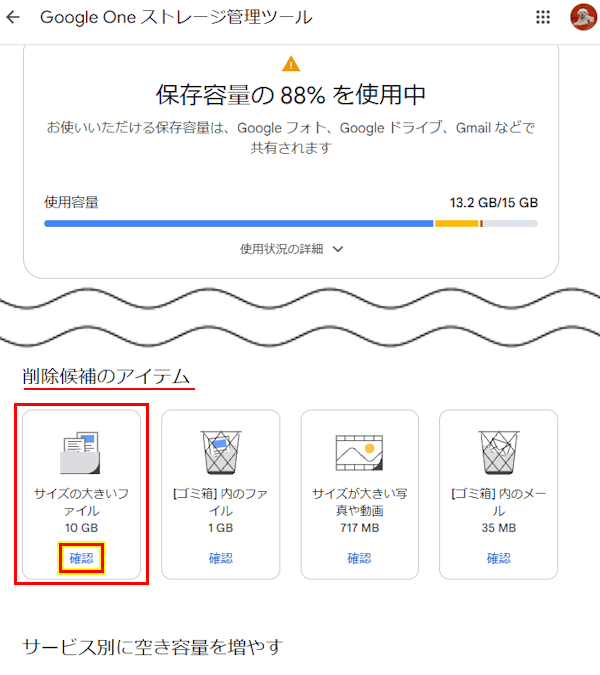Click the 13.2 GB/15 GB usage value
This screenshot has height=675, width=600.
(494, 203)
